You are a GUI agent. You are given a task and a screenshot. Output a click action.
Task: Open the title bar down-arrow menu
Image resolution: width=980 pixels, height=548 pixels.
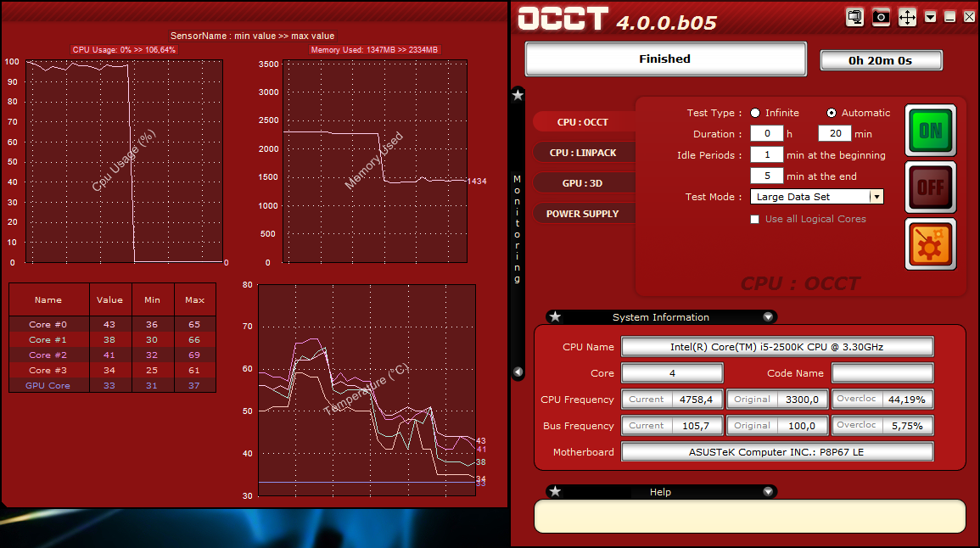coord(931,17)
